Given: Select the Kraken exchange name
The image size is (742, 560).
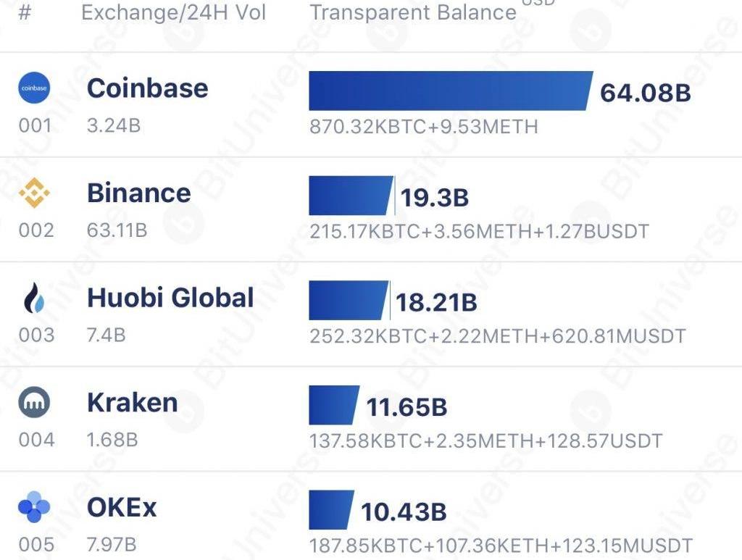Looking at the screenshot, I should point(132,403).
